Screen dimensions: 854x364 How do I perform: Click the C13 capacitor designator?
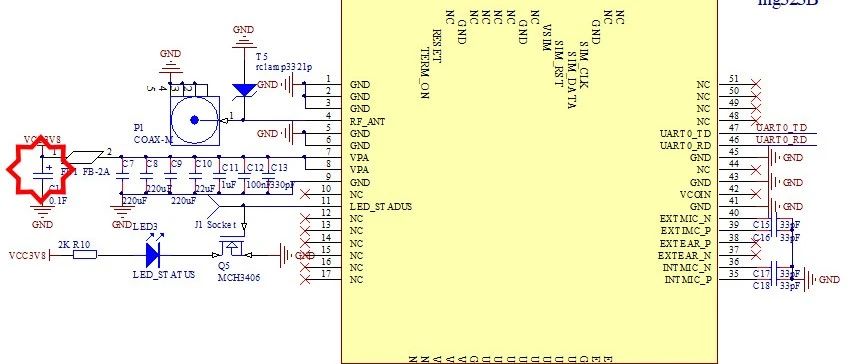click(x=279, y=167)
